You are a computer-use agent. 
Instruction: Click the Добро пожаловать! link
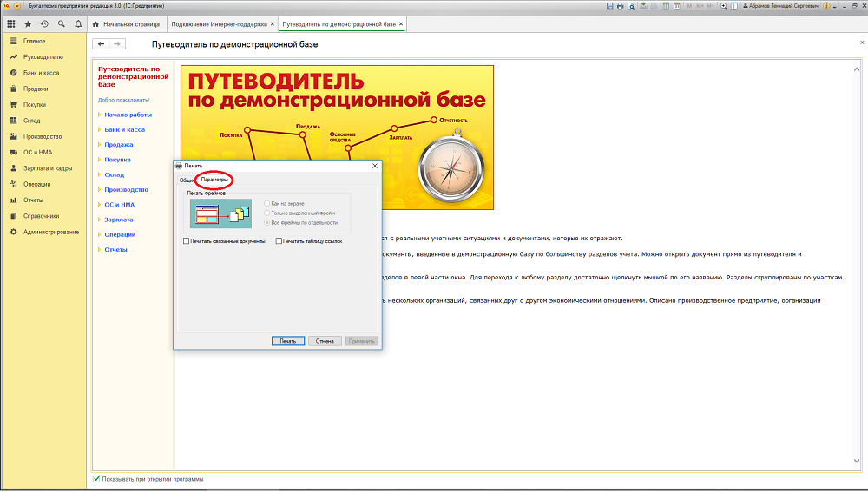(123, 100)
